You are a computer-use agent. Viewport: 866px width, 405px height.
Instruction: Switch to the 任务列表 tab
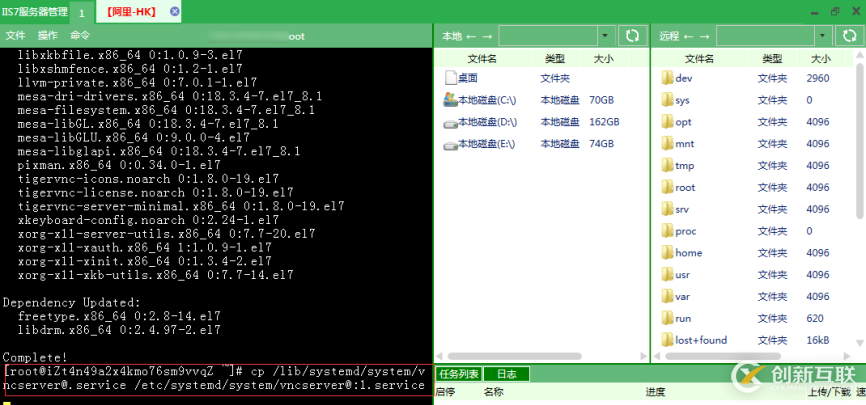coord(459,374)
